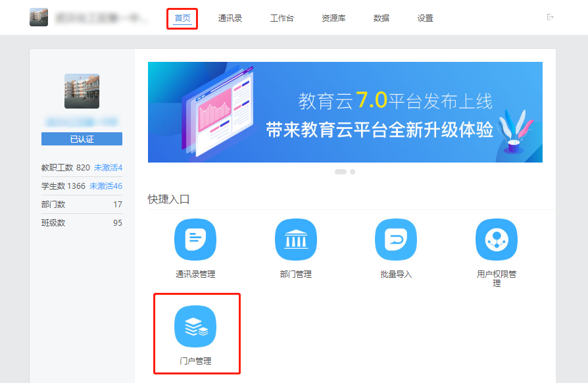
Task: Click the school avatar photo in sidebar
Action: coord(82,91)
